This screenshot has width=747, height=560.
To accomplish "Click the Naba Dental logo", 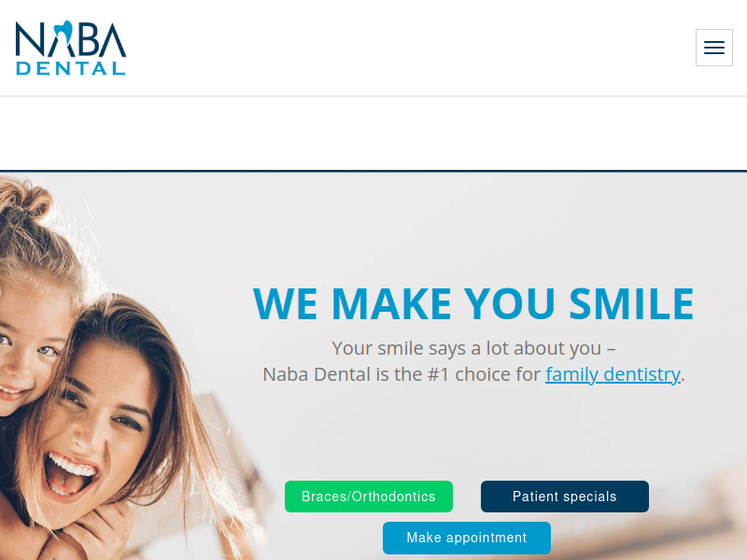I will click(x=71, y=48).
